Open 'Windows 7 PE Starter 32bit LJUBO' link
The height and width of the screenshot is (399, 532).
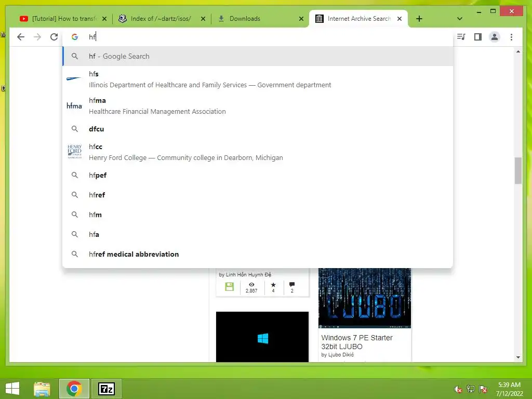click(x=357, y=342)
